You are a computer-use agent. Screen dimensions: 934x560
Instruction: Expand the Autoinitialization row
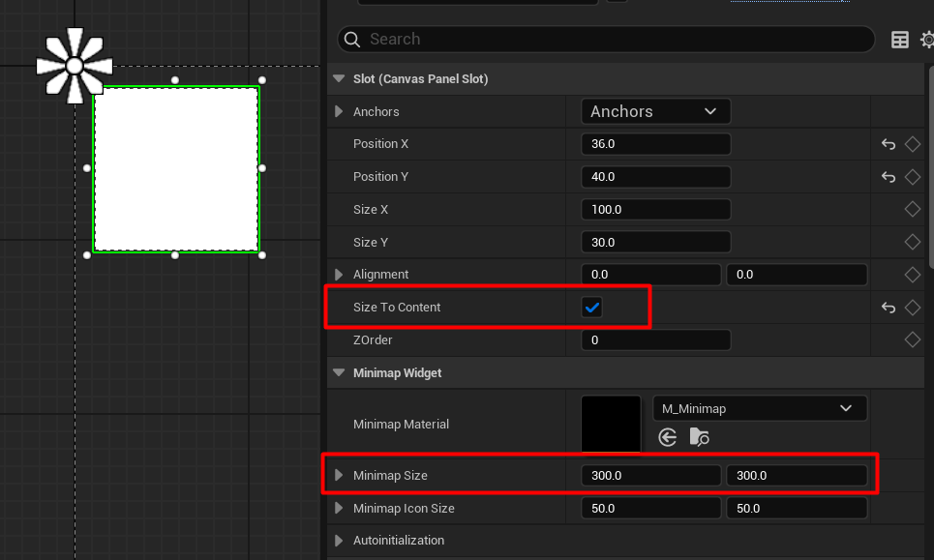click(x=339, y=540)
